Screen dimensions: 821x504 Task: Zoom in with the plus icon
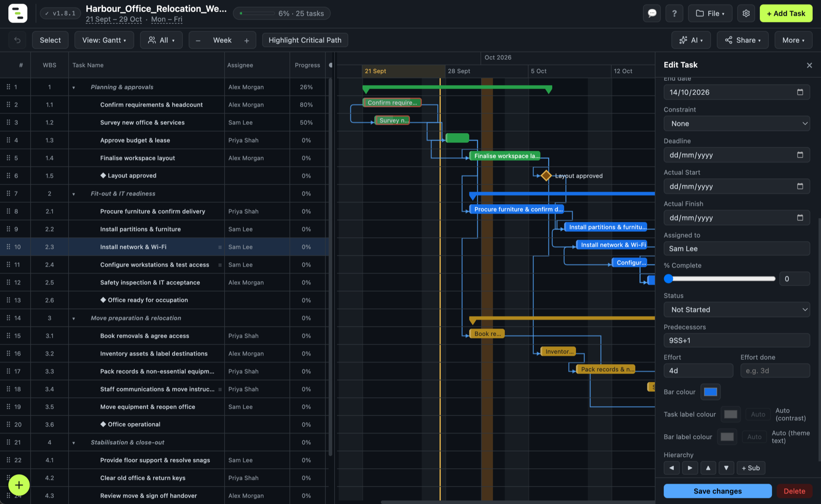coord(247,40)
